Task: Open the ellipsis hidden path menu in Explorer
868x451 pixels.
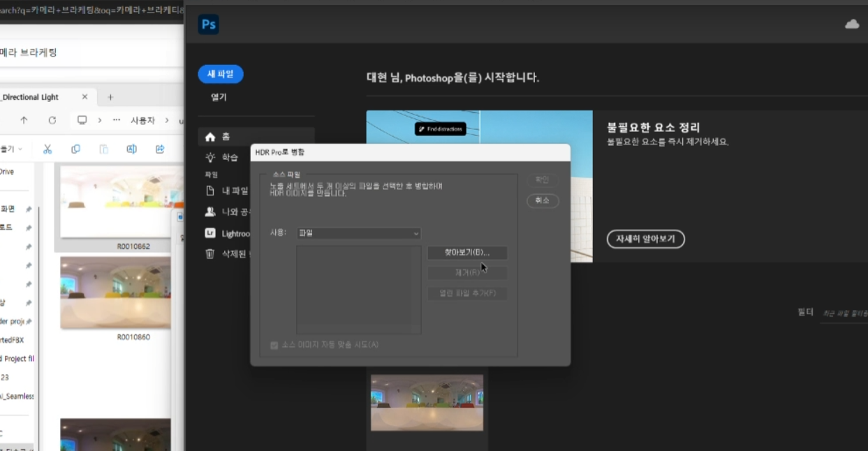Action: pyautogui.click(x=117, y=120)
